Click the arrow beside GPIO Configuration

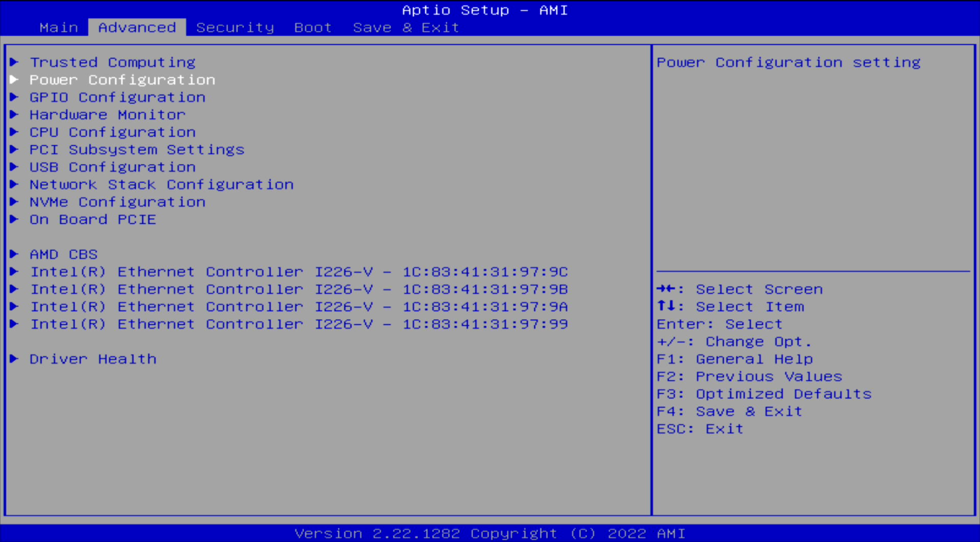[14, 97]
